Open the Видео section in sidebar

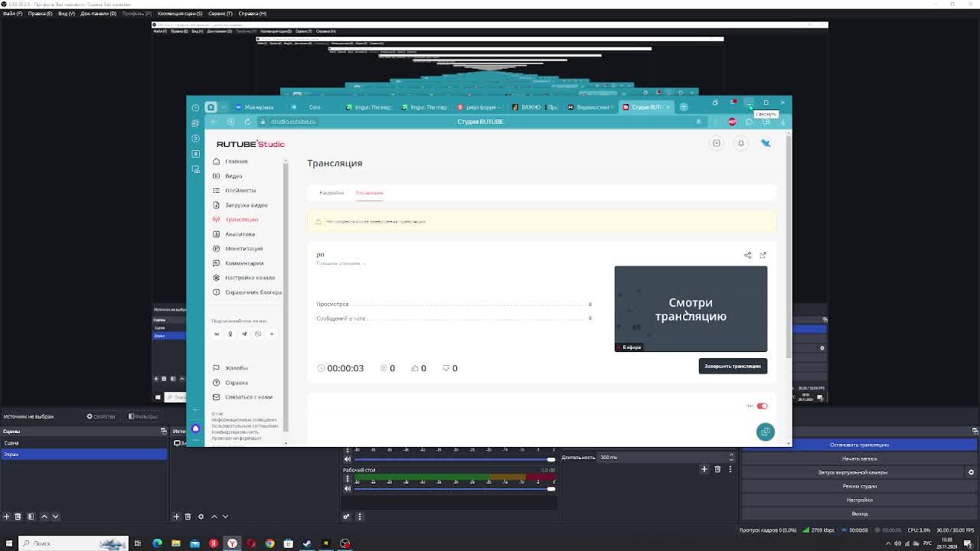coord(228,176)
